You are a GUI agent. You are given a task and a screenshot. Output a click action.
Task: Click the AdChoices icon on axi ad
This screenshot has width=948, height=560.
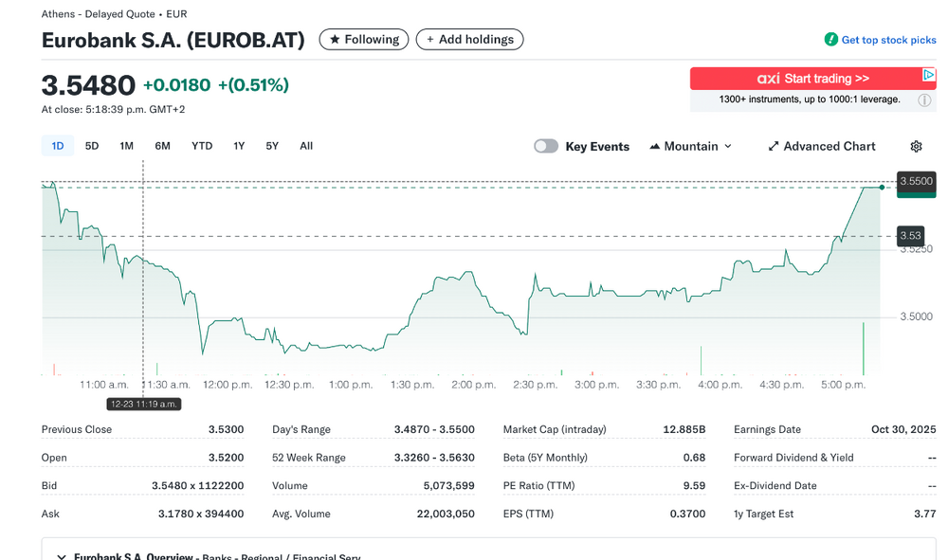click(929, 75)
